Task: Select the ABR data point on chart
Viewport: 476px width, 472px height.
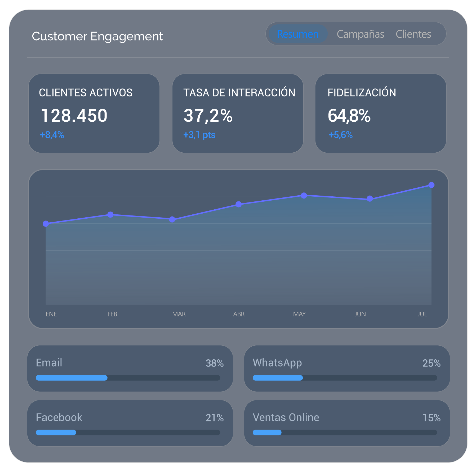Action: [239, 204]
